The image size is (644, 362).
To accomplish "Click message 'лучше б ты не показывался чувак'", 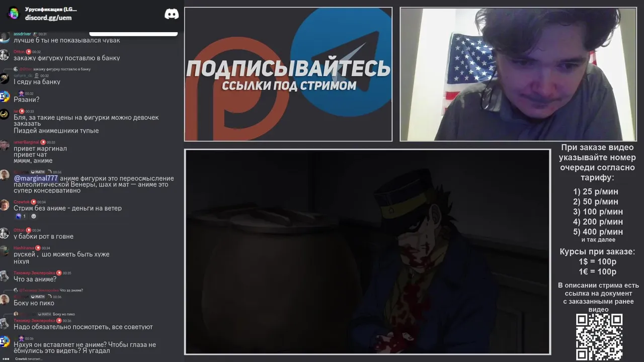I will (x=67, y=40).
